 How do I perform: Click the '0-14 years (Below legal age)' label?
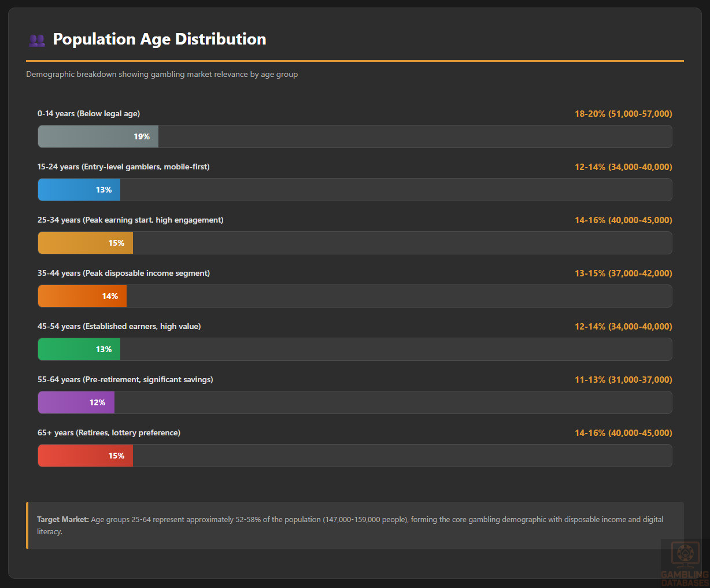coord(88,113)
